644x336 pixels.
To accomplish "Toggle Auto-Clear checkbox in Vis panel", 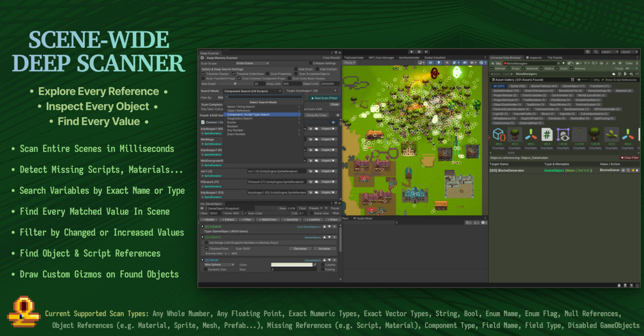I will click(x=246, y=213).
